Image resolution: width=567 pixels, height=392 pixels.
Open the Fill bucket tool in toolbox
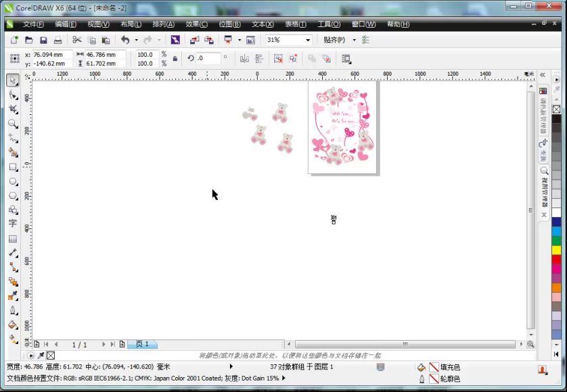13,325
